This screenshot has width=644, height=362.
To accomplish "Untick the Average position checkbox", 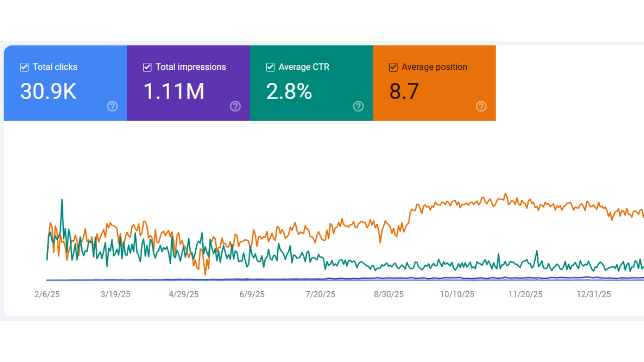I will (393, 67).
